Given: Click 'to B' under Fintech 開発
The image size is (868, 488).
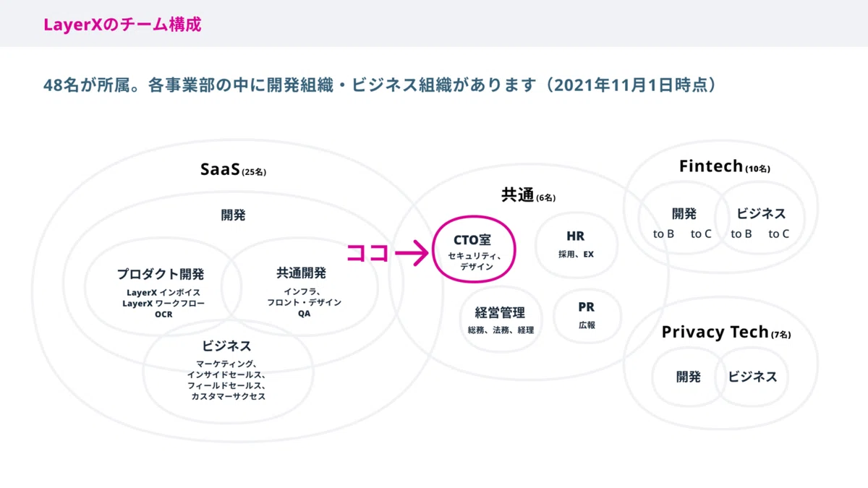Looking at the screenshot, I should (x=663, y=234).
